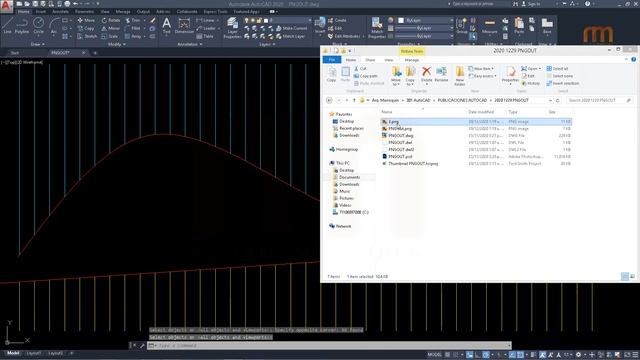
Task: Click the Undo arrow in quick access toolbar
Action: 76,4
